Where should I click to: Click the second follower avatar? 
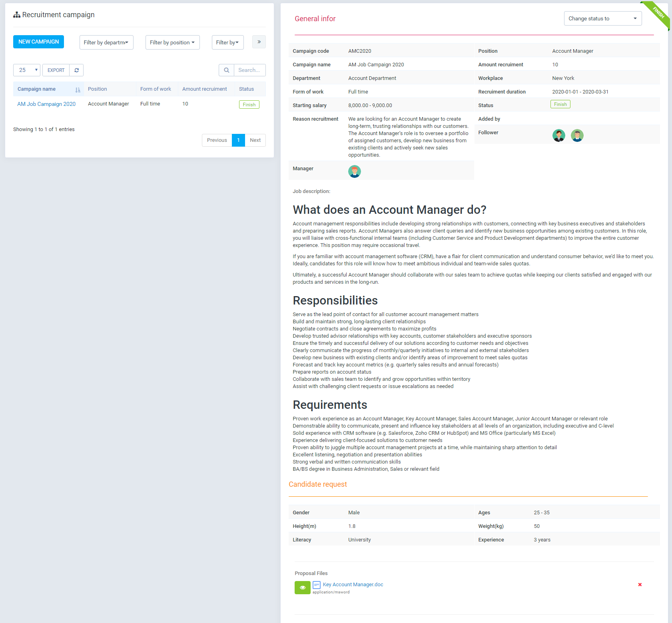(x=577, y=135)
